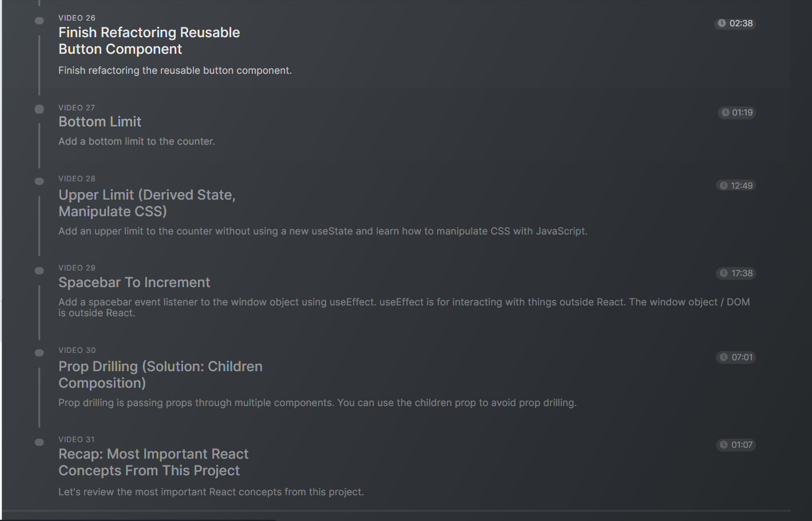Screen dimensions: 812x521
Task: Click the clock icon beside 07:01 duration
Action: click(x=724, y=357)
